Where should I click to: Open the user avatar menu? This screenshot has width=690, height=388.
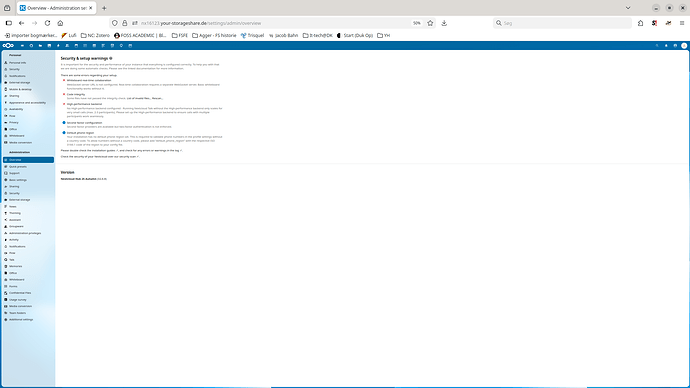click(x=684, y=45)
